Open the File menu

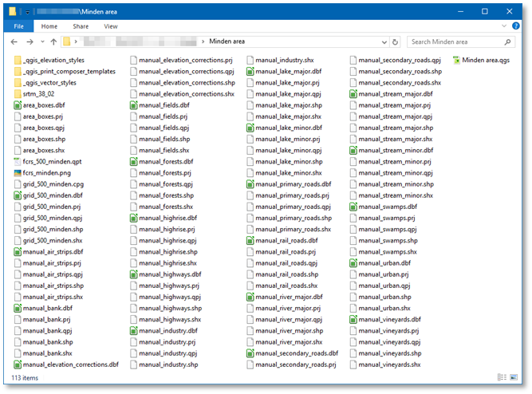tap(18, 26)
